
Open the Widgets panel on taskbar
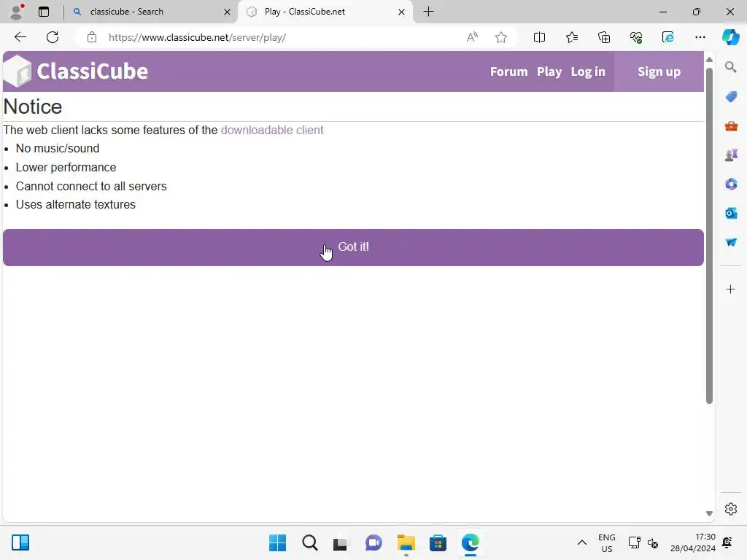point(20,542)
